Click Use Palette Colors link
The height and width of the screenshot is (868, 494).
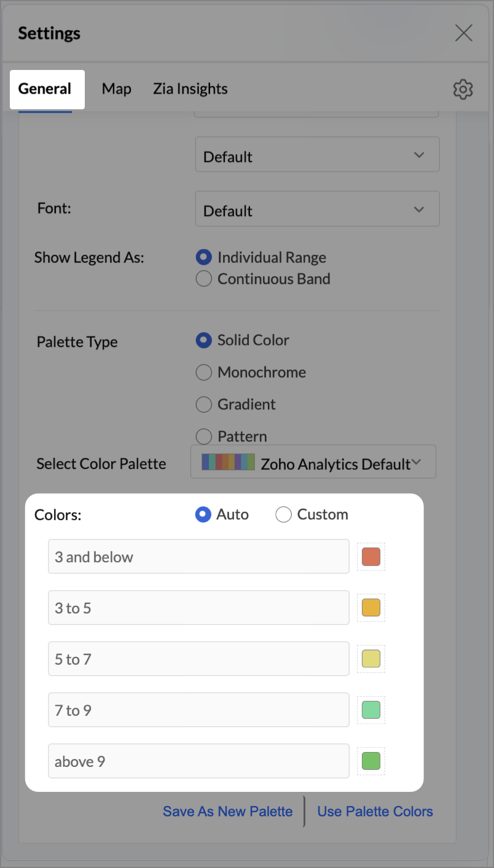click(375, 812)
